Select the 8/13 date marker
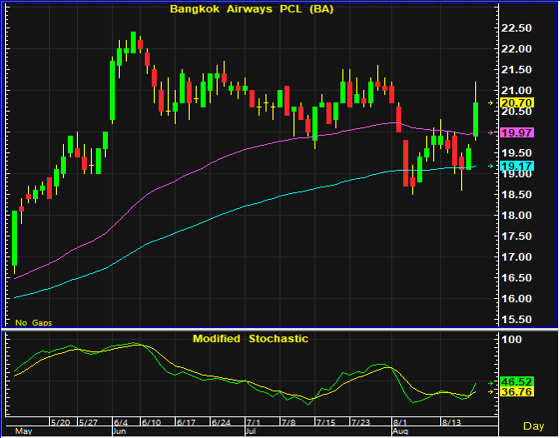Viewport: 560px width, 438px height. (451, 423)
